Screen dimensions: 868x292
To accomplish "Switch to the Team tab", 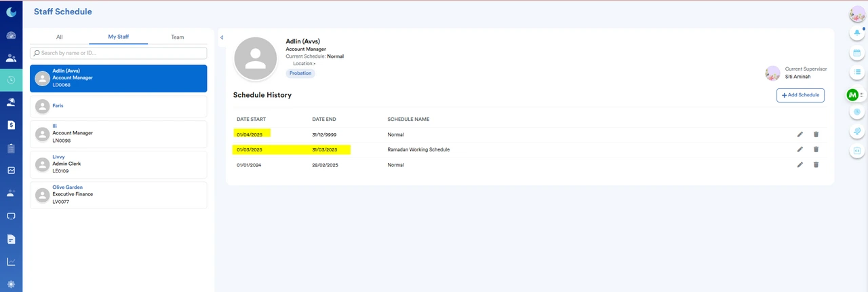I will pos(177,37).
